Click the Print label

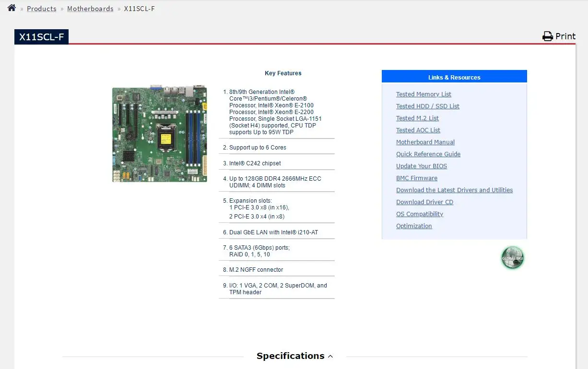(565, 36)
